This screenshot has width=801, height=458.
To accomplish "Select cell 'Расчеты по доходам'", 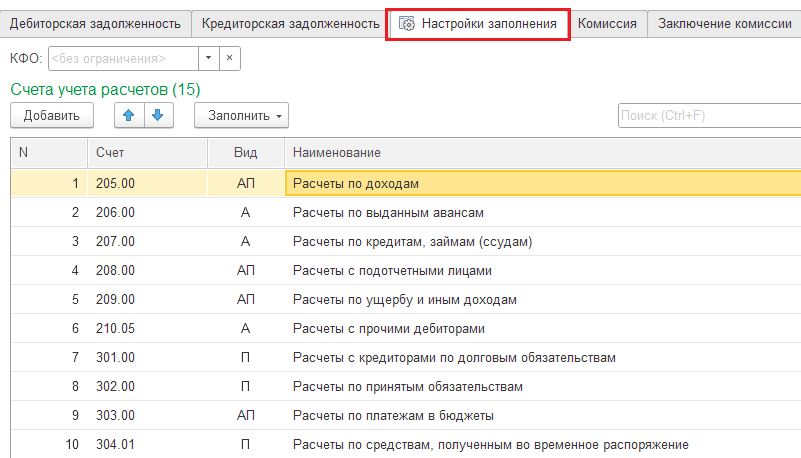I will click(x=543, y=183).
